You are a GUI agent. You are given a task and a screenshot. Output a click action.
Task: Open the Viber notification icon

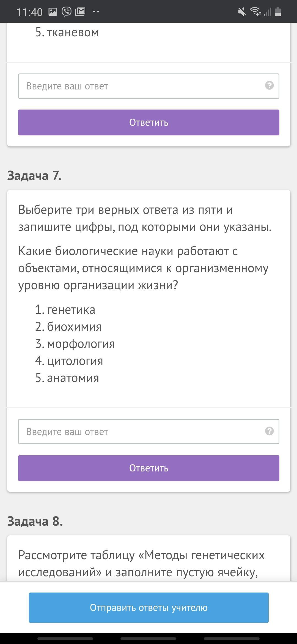point(66,12)
